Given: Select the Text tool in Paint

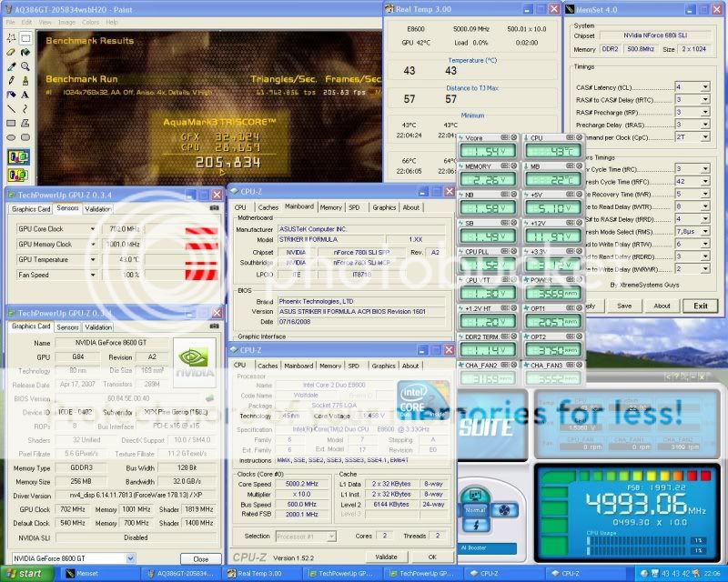Looking at the screenshot, I should [x=25, y=94].
